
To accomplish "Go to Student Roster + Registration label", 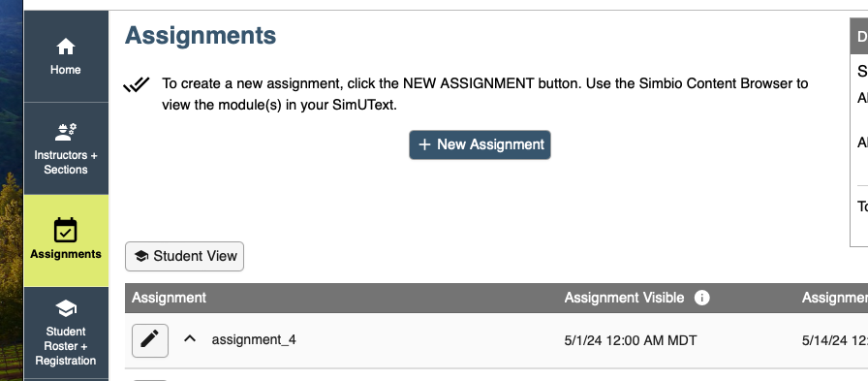I will click(x=66, y=346).
